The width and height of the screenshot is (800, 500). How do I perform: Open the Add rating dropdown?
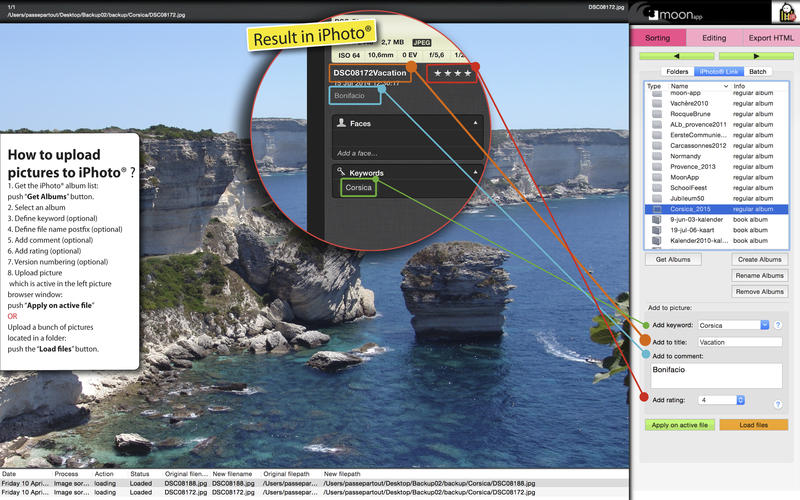740,400
